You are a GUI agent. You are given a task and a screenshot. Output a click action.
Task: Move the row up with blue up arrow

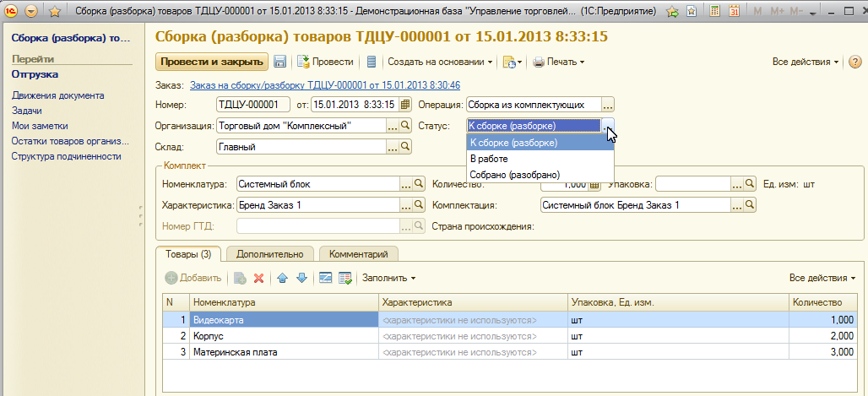(x=283, y=278)
